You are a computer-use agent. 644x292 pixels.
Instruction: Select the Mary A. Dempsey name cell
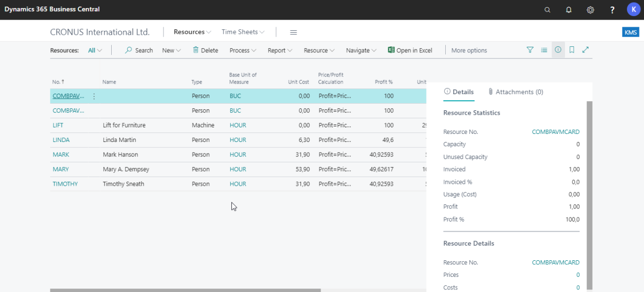pos(126,169)
